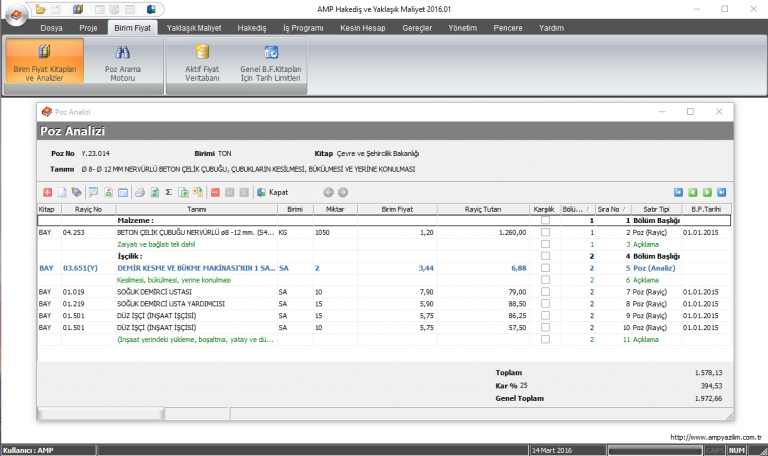Click the red add-row plus icon
This screenshot has height=456, width=768.
click(x=47, y=191)
